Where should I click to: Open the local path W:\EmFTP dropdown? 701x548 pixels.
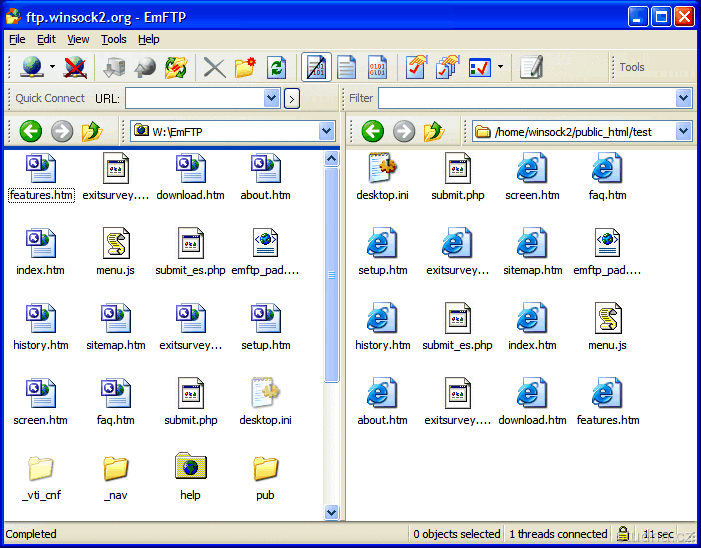pyautogui.click(x=326, y=131)
